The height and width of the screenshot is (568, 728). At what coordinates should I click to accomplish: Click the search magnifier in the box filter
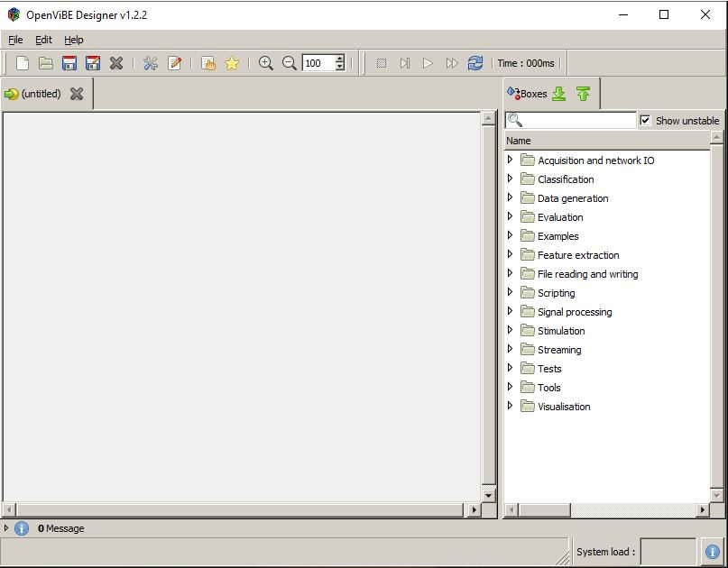515,120
